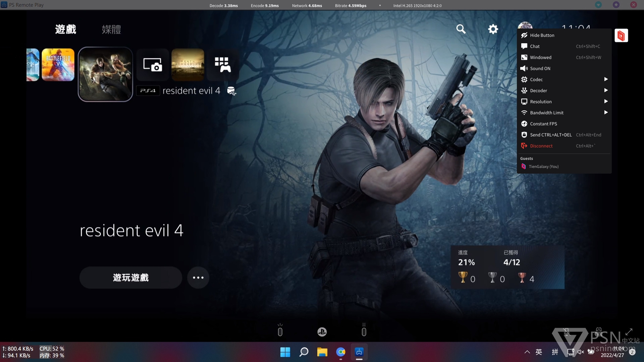Click the Options controller button icon

point(364,330)
